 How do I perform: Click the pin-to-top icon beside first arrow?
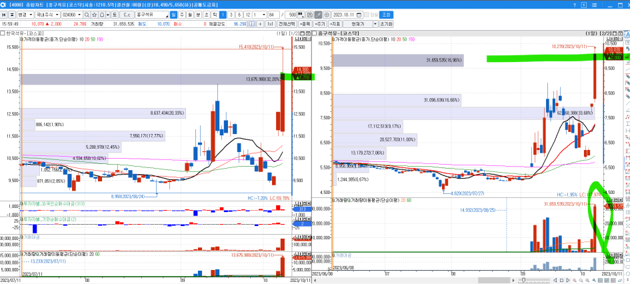point(12,15)
